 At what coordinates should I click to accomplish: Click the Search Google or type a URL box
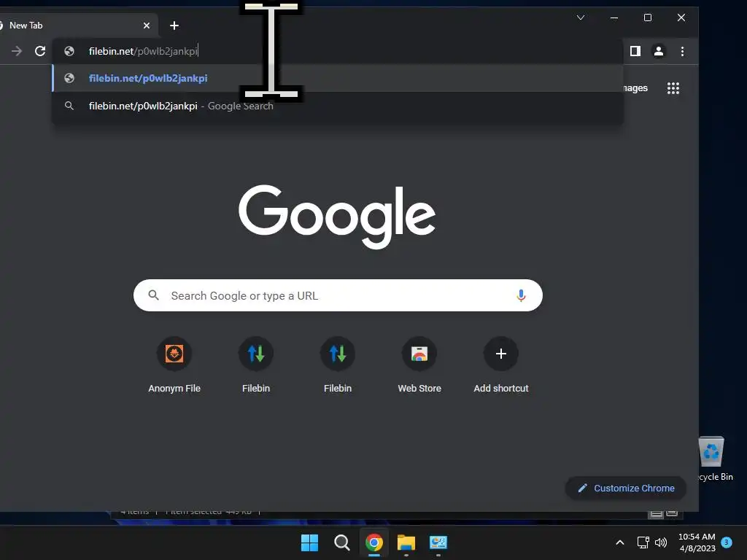(338, 296)
